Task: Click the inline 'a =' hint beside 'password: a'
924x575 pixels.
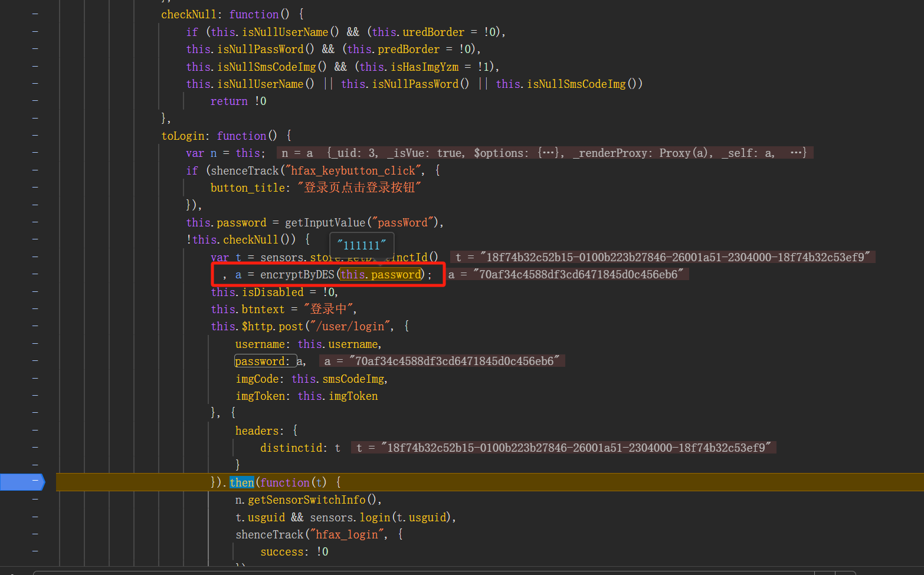Action: click(x=442, y=361)
